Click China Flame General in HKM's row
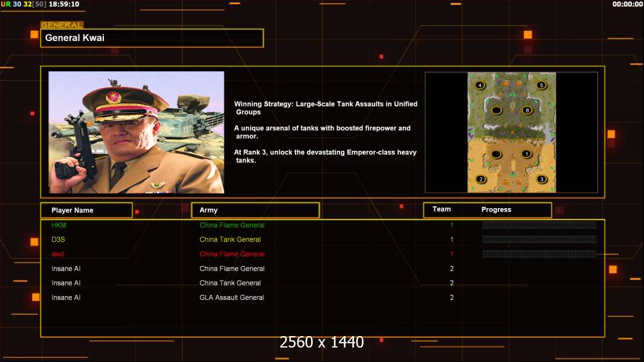This screenshot has height=362, width=644. (232, 225)
